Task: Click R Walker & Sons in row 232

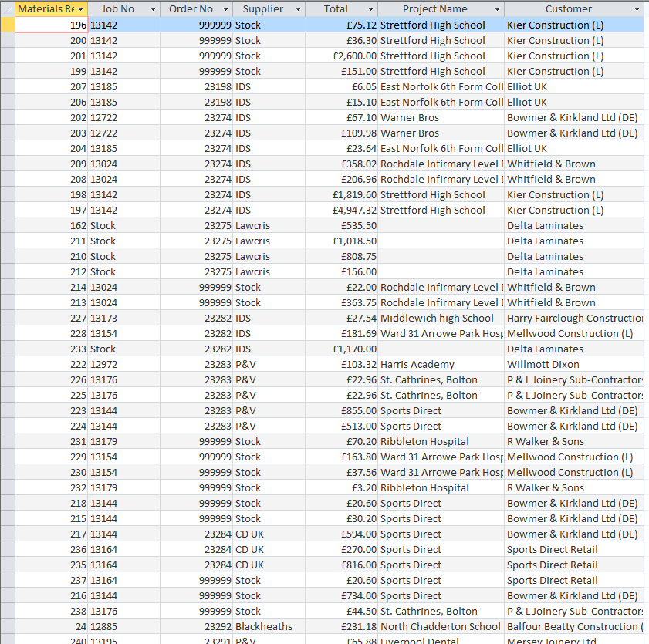Action: [574, 487]
